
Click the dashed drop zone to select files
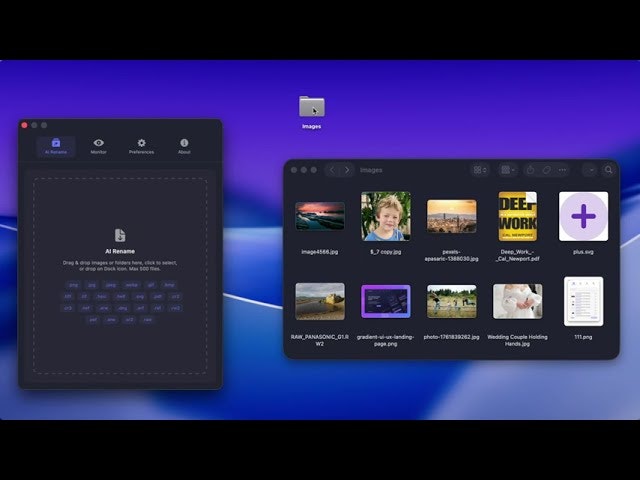coord(120,276)
